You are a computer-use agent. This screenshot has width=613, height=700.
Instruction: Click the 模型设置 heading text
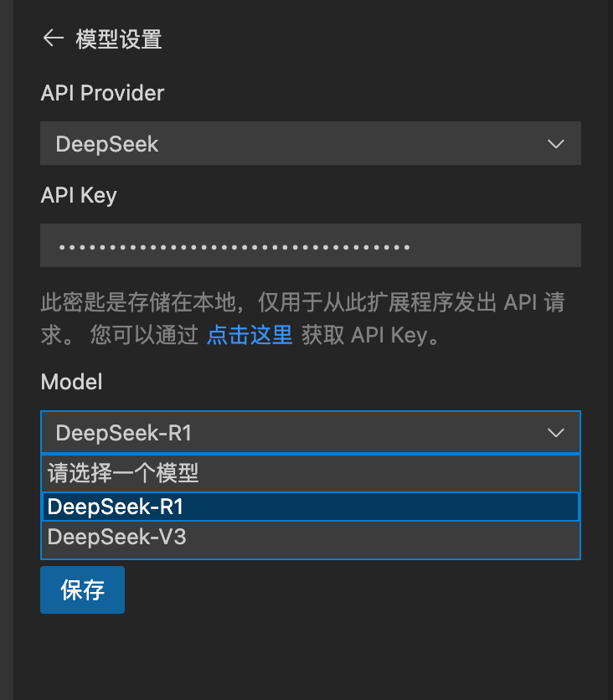(x=119, y=39)
